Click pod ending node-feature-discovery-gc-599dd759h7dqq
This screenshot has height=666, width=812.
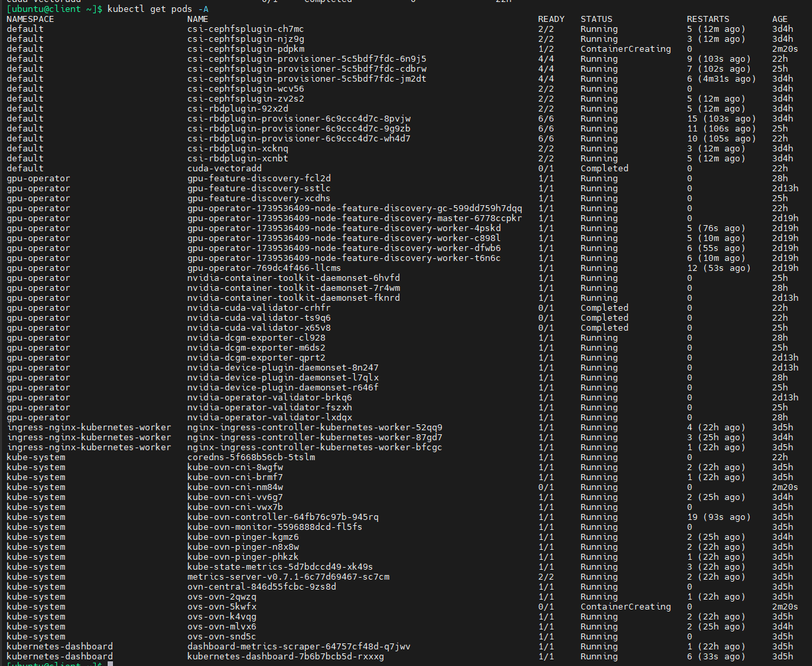355,208
